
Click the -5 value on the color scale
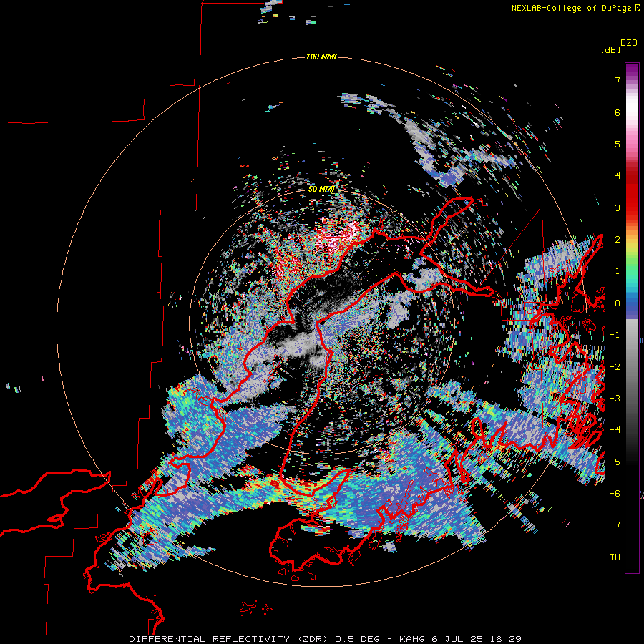pos(615,462)
